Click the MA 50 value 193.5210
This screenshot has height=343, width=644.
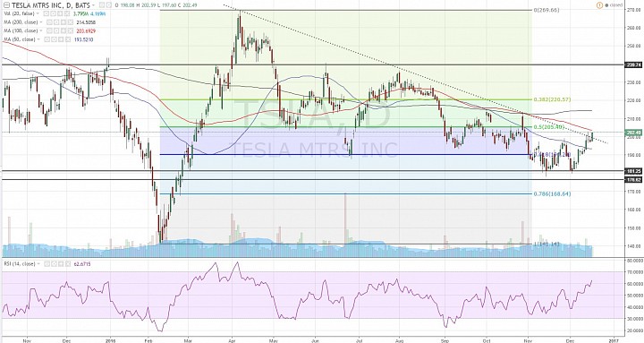(x=84, y=39)
